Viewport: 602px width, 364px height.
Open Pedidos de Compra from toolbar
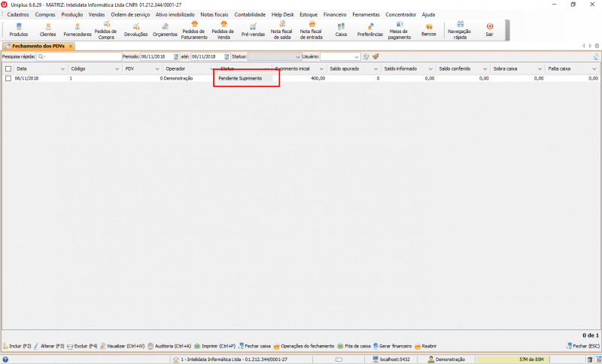(x=106, y=30)
